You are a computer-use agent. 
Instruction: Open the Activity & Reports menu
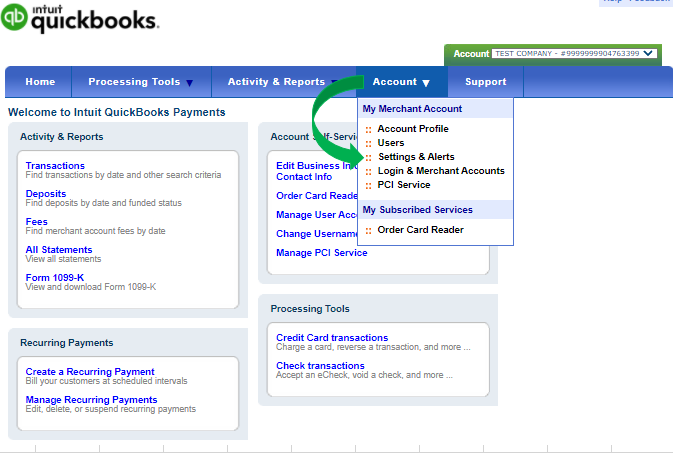pyautogui.click(x=283, y=82)
